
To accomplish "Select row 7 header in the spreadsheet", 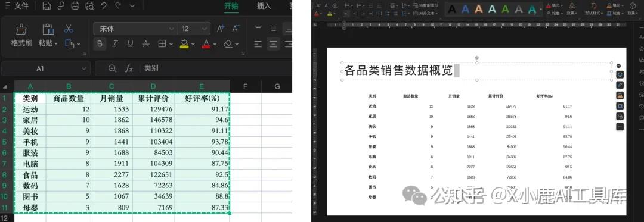I will pos(5,164).
